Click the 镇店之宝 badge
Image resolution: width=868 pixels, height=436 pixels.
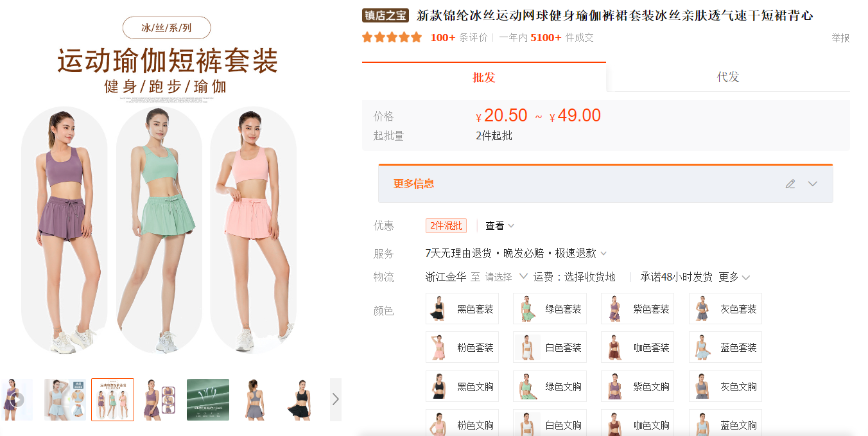click(385, 16)
